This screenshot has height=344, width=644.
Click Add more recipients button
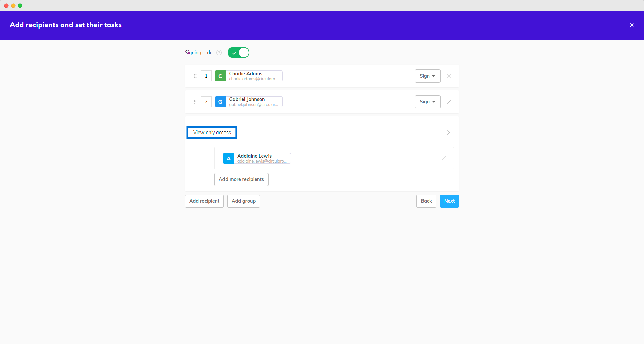(x=241, y=179)
